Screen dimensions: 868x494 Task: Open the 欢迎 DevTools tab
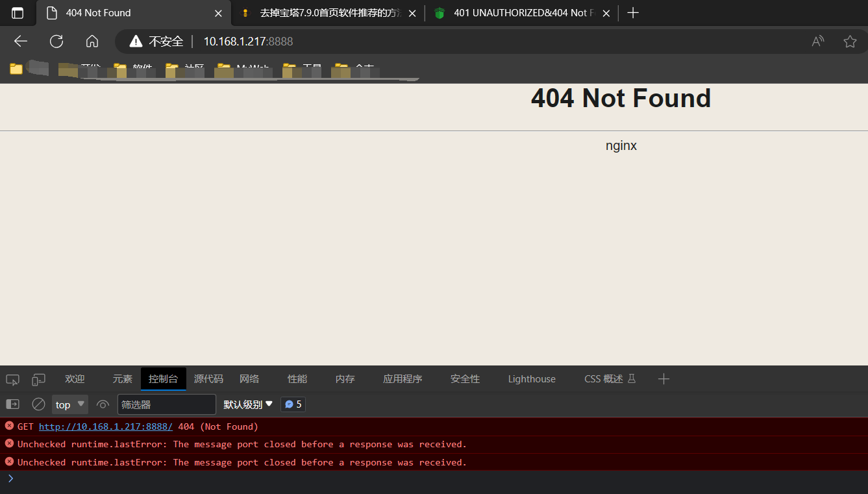[x=75, y=379]
